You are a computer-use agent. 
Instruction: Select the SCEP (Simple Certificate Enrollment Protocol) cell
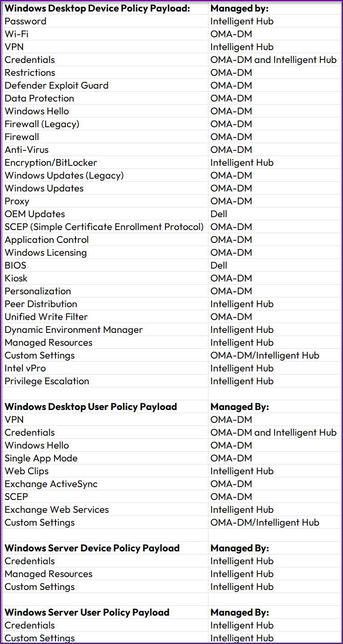pyautogui.click(x=104, y=227)
